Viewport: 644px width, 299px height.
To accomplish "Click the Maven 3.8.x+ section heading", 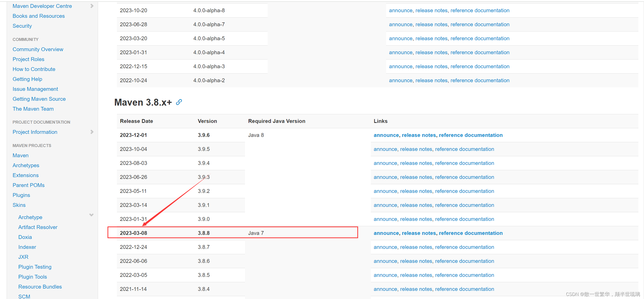I will (143, 102).
